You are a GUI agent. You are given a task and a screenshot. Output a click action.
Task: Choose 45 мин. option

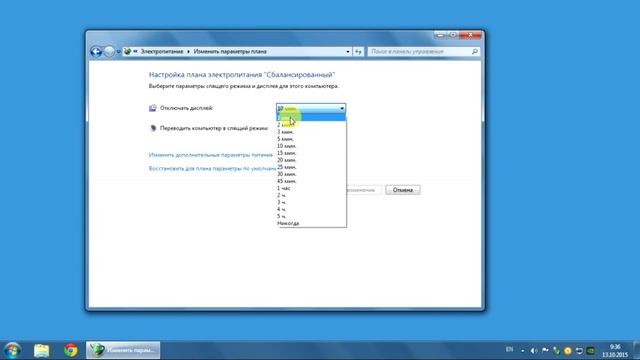(x=311, y=181)
